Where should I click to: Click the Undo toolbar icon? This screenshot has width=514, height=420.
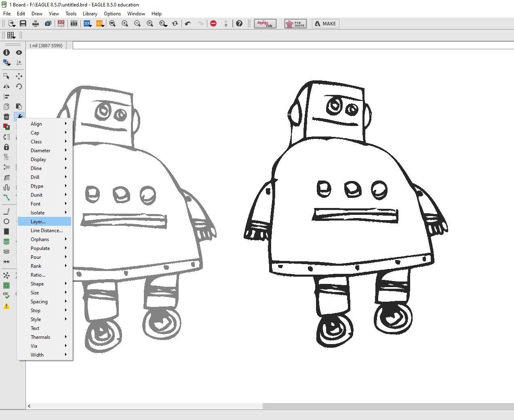click(187, 23)
